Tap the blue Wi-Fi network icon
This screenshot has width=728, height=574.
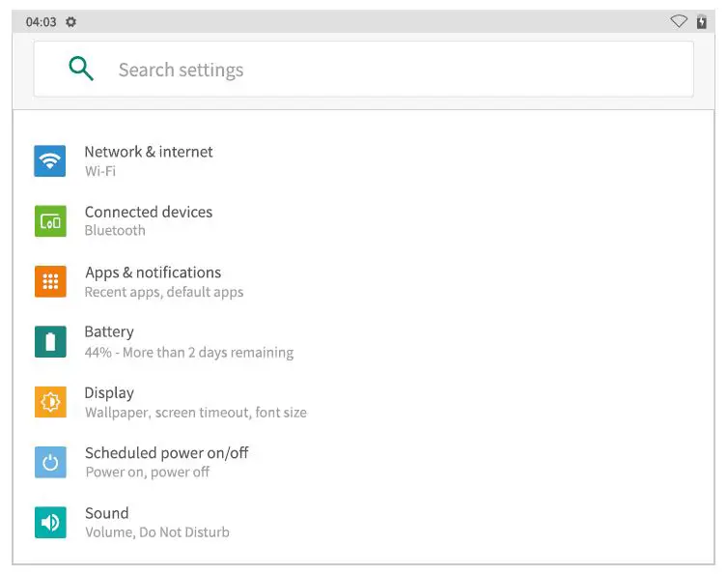point(50,160)
